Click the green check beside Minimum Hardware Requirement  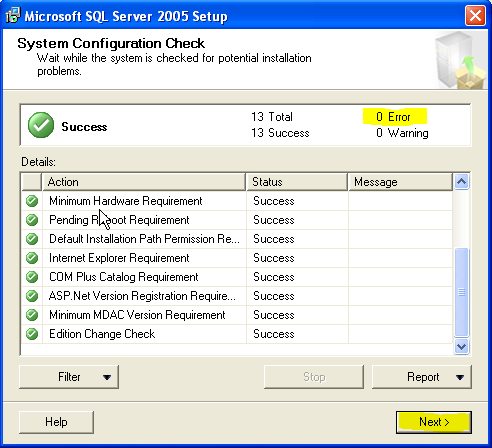pyautogui.click(x=32, y=201)
